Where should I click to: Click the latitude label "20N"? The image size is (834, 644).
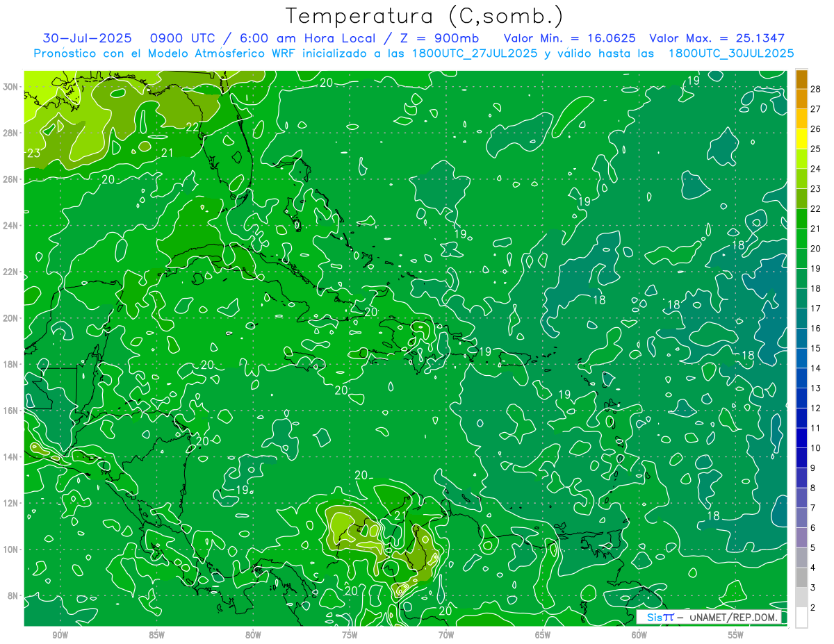pyautogui.click(x=12, y=318)
